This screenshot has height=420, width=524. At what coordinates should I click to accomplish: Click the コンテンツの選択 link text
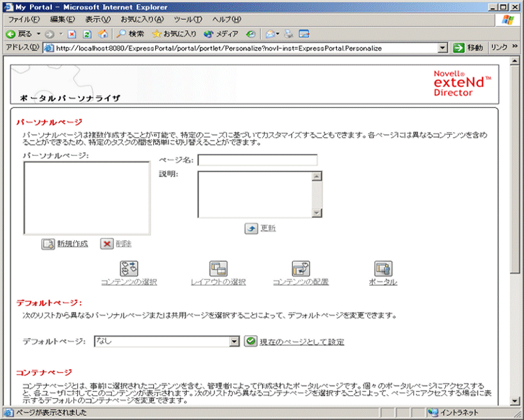pos(129,282)
